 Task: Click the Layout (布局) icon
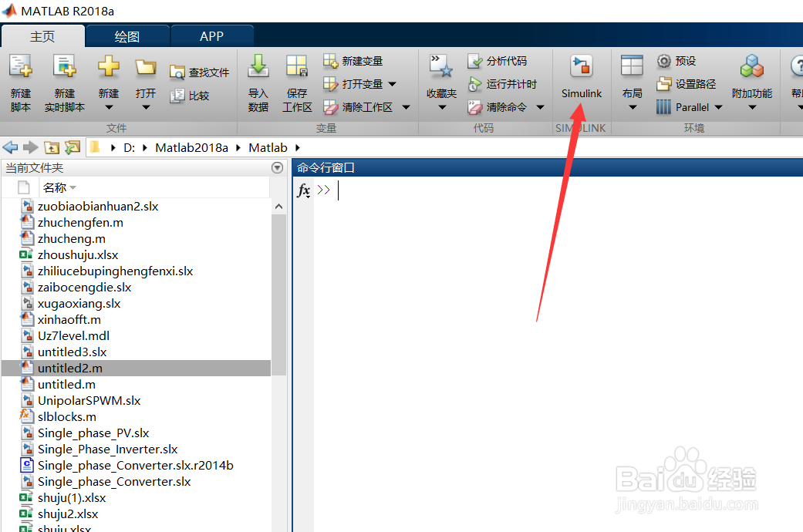(x=632, y=66)
